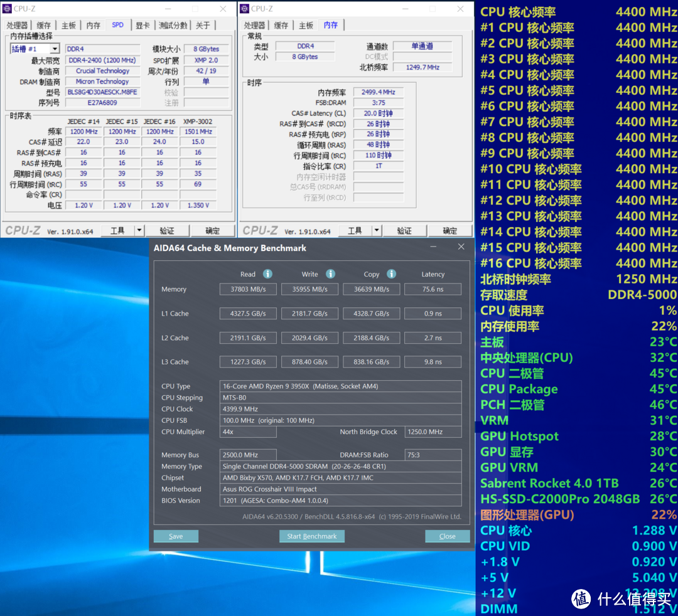Close the AIDA64 window with the X
The image size is (678, 616).
(461, 247)
